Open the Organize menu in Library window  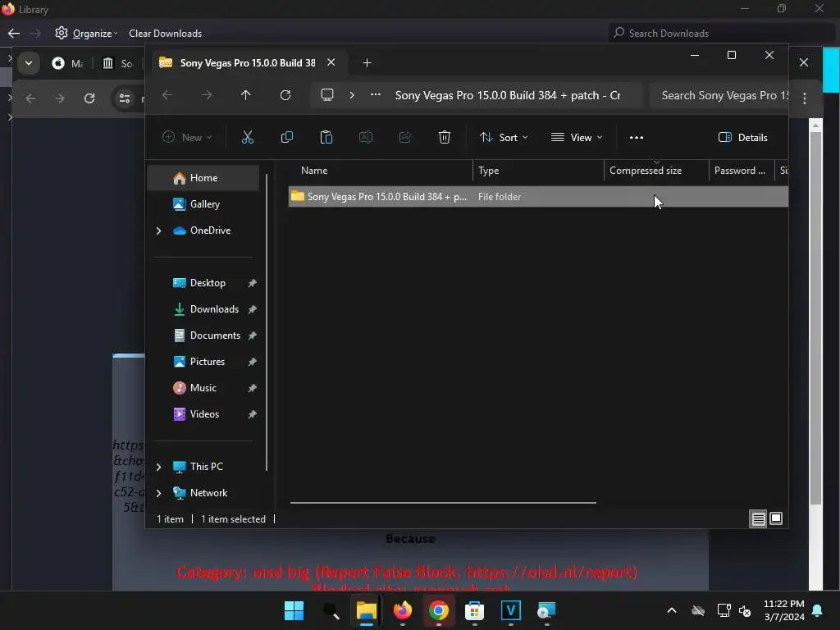[86, 33]
